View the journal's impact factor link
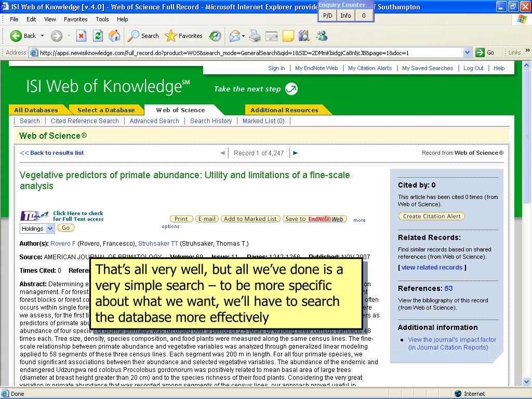532x399 pixels. pyautogui.click(x=452, y=343)
